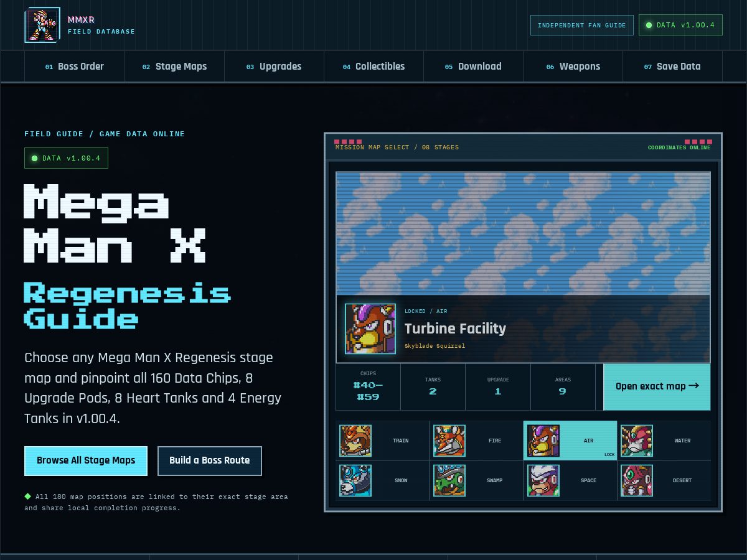Select the AIR stage boss portrait
This screenshot has height=560, width=747.
point(543,441)
